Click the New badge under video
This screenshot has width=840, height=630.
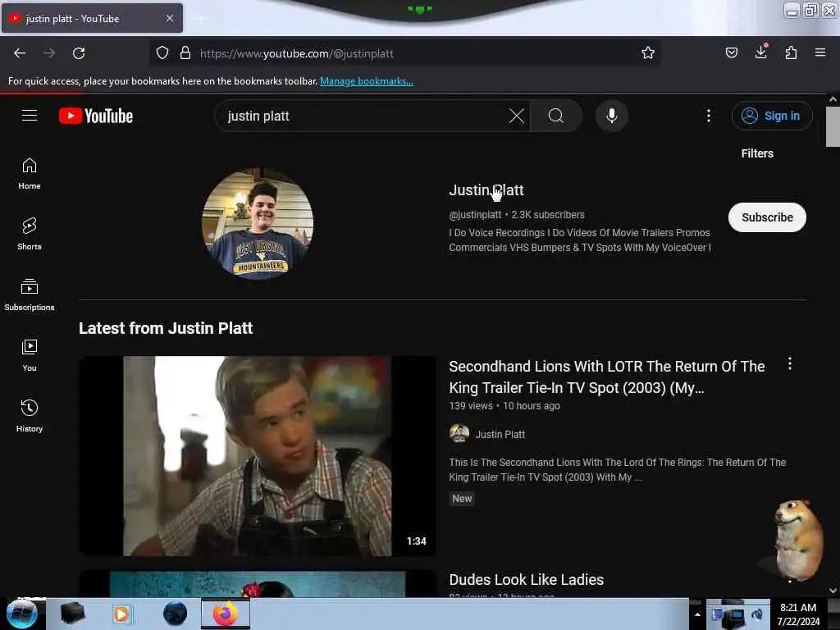(x=462, y=499)
